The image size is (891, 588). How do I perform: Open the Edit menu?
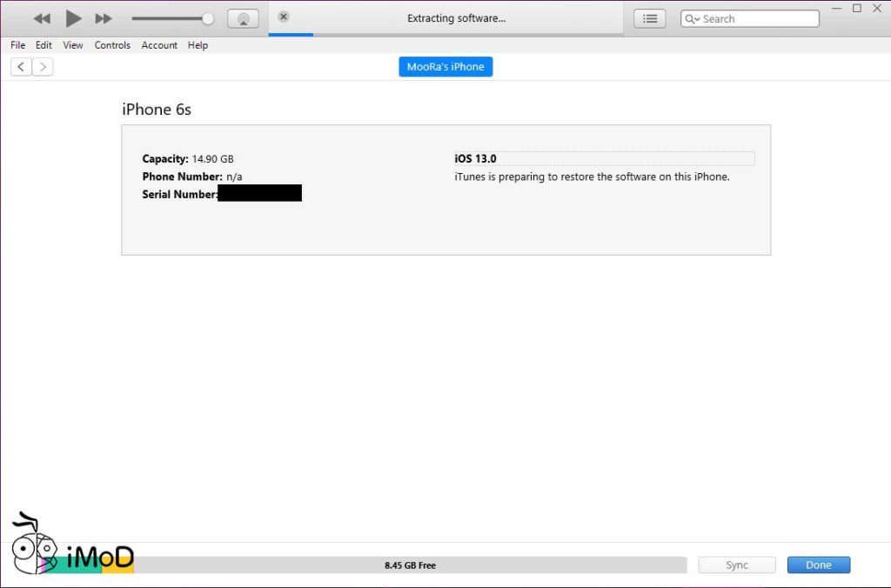(44, 45)
